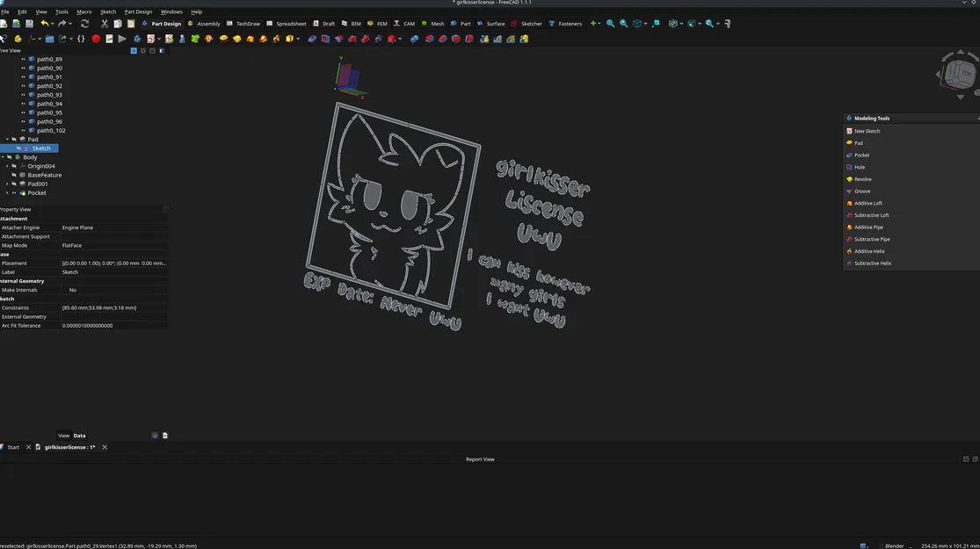Toggle visibility icon of BaseFeature item
Screen dimensions: 980x549
click(x=14, y=175)
